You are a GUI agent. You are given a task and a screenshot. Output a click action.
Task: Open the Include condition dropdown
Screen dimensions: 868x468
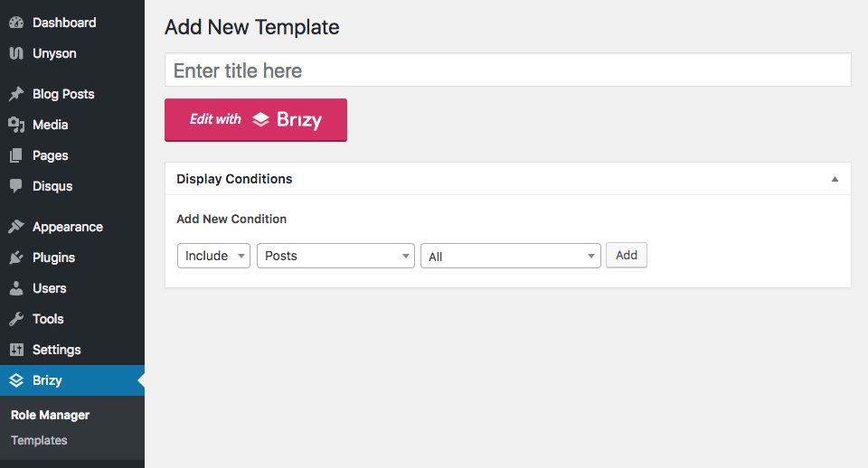(213, 256)
